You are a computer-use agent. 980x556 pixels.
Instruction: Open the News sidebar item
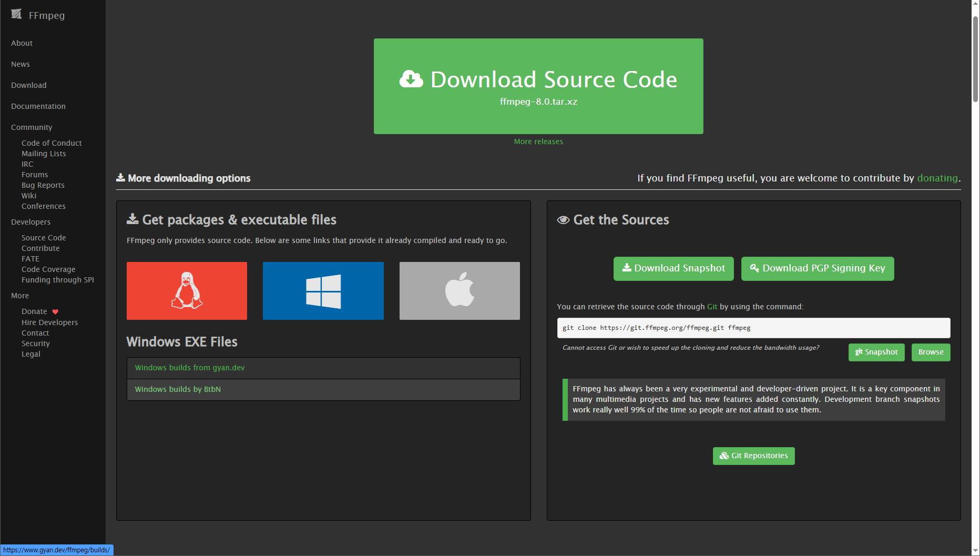[21, 64]
